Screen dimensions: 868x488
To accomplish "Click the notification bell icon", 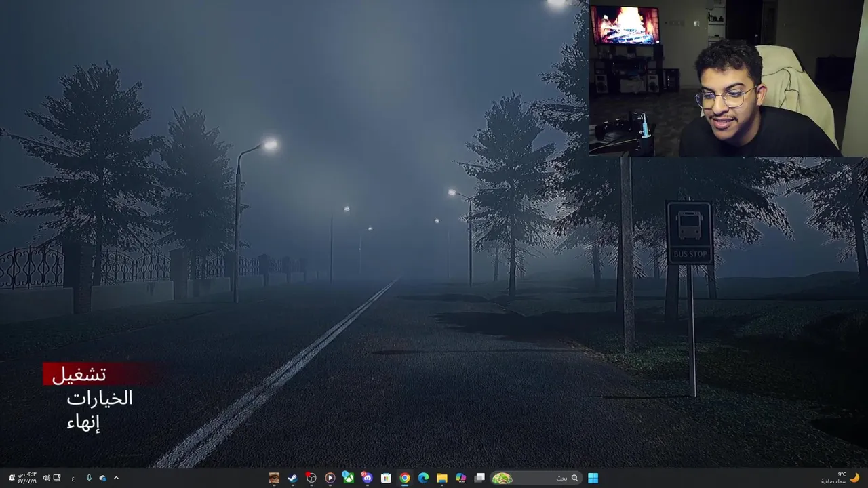I will [12, 478].
